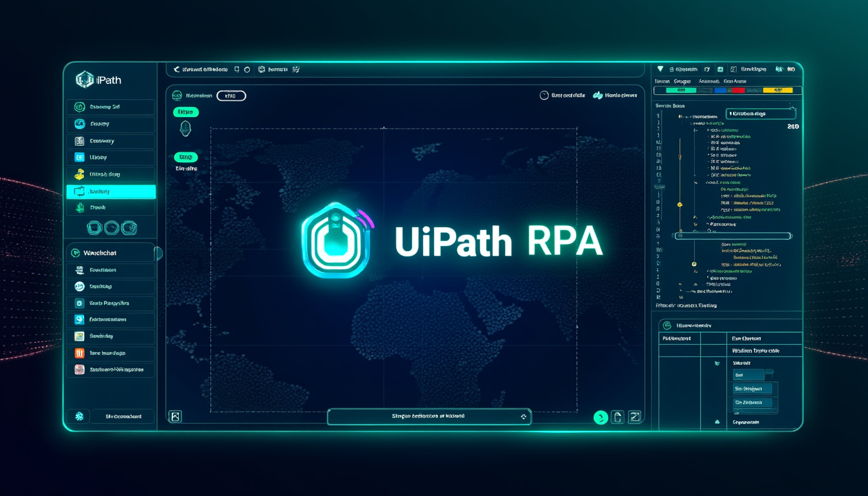Toggle the highlighted sidebar item with the cyan border
The width and height of the screenshot is (868, 496).
pyautogui.click(x=110, y=191)
